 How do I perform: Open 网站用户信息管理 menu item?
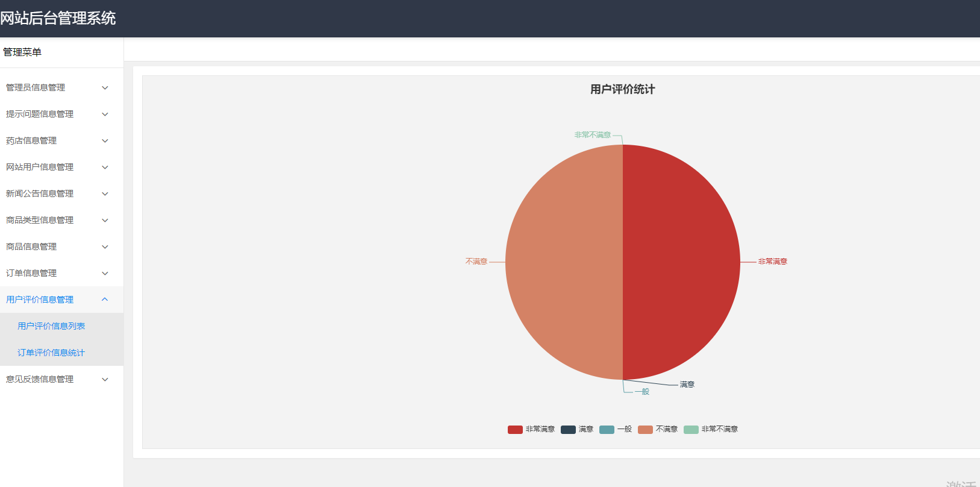61,167
